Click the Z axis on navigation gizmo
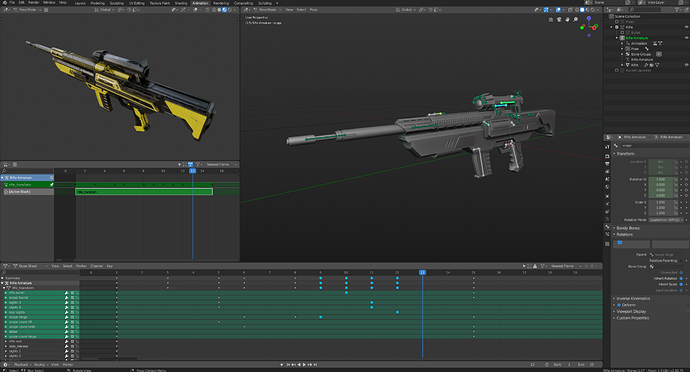690x372 pixels. point(589,18)
